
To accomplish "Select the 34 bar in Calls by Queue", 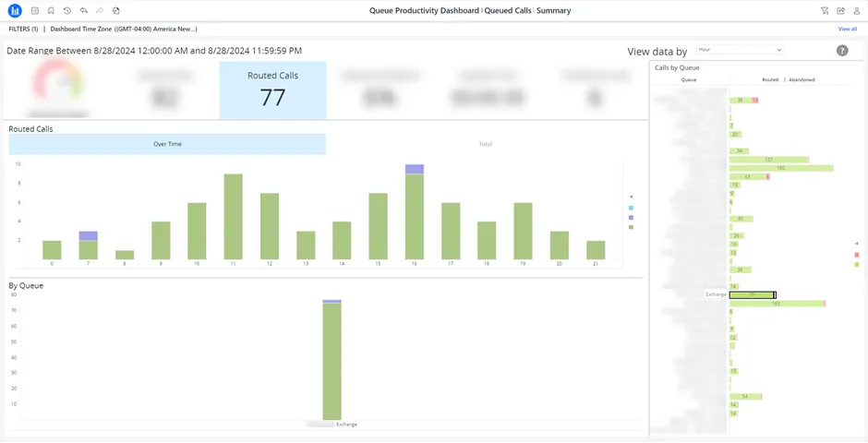I will click(x=740, y=151).
